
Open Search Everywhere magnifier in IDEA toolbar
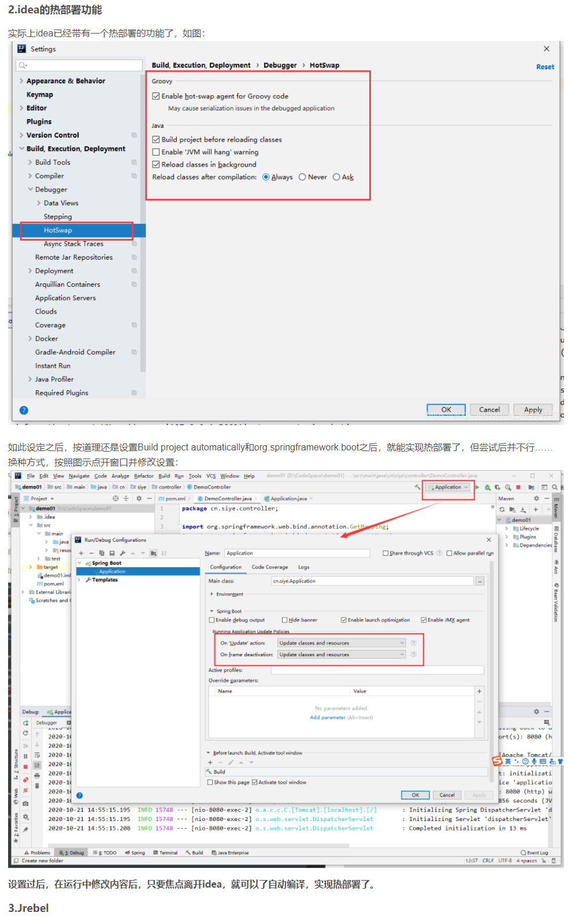coord(555,487)
